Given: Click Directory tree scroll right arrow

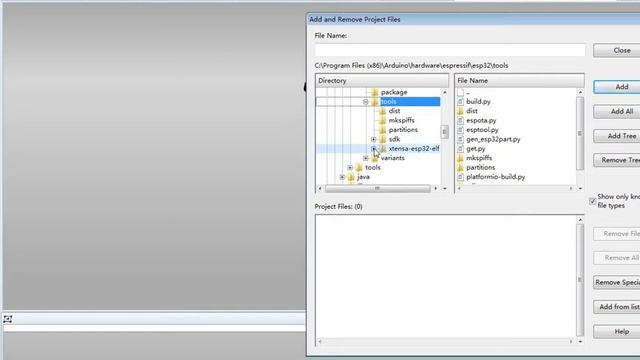Looking at the screenshot, I should 436,188.
